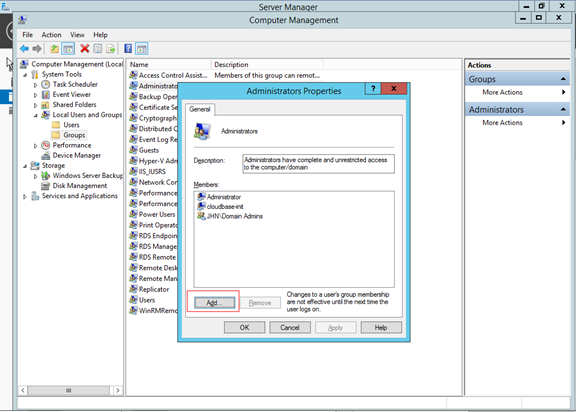
Task: Select the Access Control Assist... group row
Action: (225, 75)
